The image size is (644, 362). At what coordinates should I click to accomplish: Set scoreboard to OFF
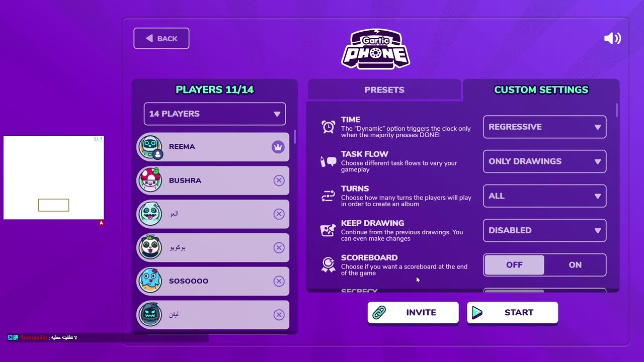tap(514, 265)
